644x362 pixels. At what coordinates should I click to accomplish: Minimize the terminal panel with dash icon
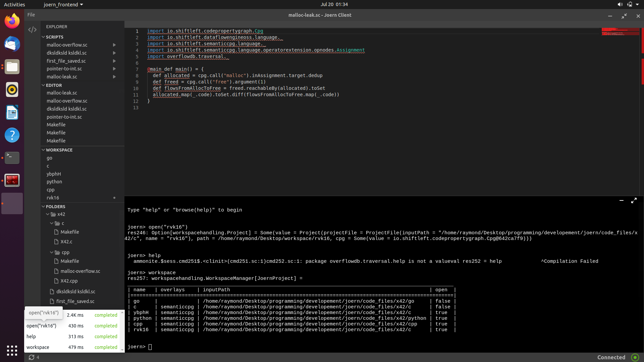pos(621,200)
